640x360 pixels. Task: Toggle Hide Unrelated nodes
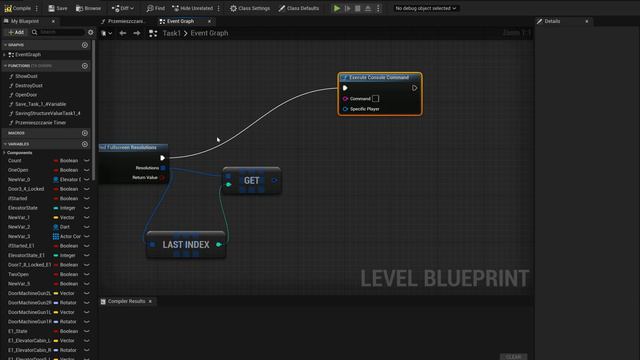click(193, 8)
